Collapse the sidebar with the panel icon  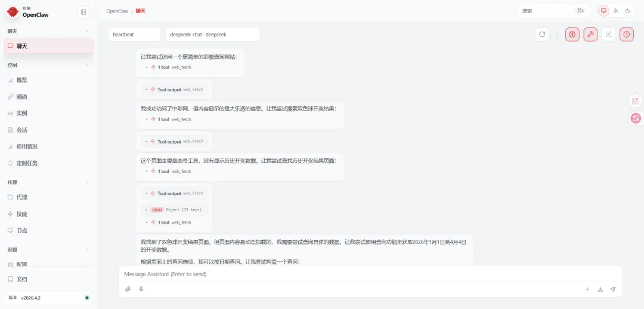83,12
